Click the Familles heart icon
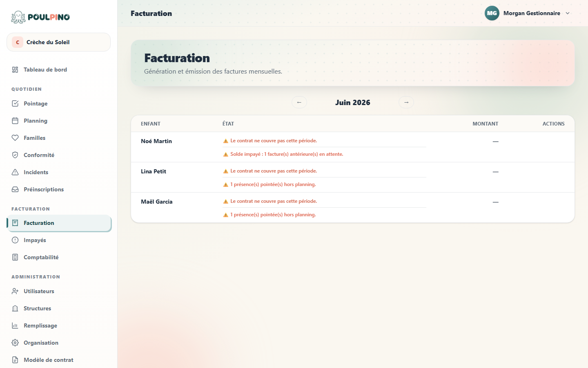The height and width of the screenshot is (368, 588). point(15,138)
